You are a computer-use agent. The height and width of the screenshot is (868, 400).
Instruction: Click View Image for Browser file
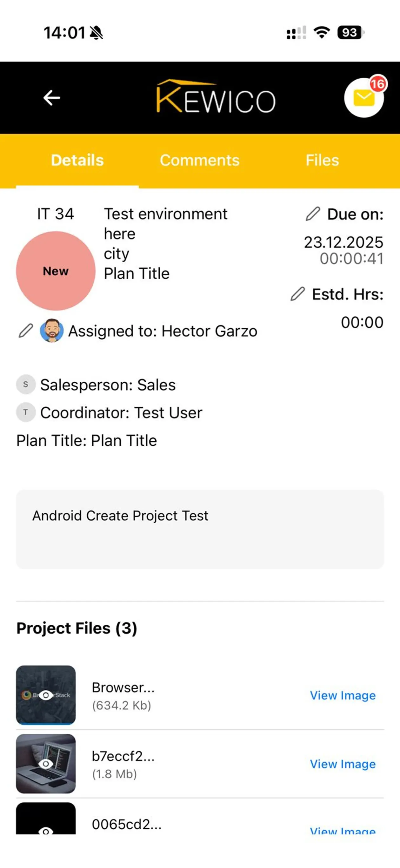click(x=343, y=695)
